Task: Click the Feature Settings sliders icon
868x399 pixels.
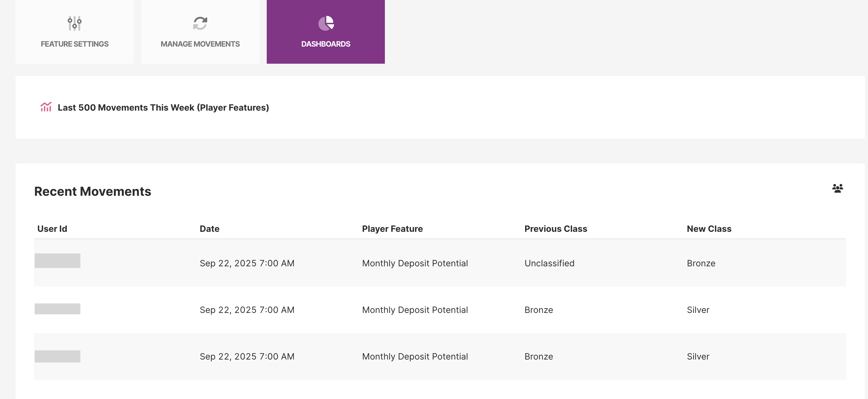Action: 75,23
